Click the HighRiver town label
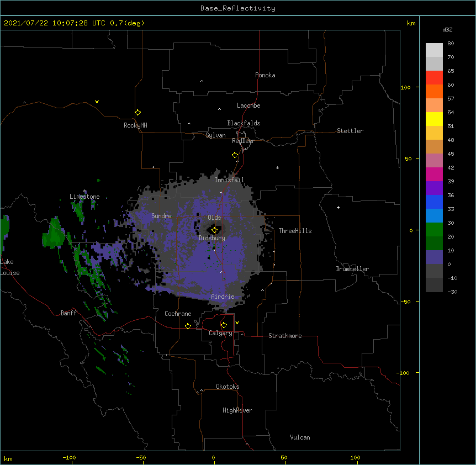 tap(237, 410)
